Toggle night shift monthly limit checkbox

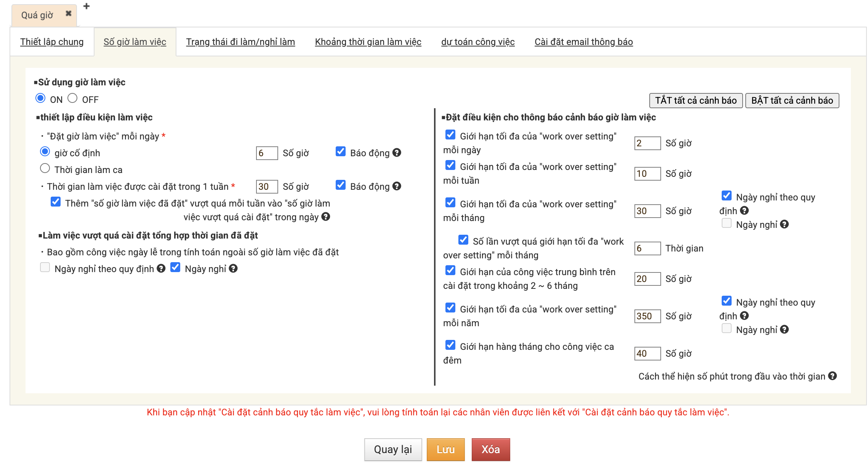tap(450, 345)
